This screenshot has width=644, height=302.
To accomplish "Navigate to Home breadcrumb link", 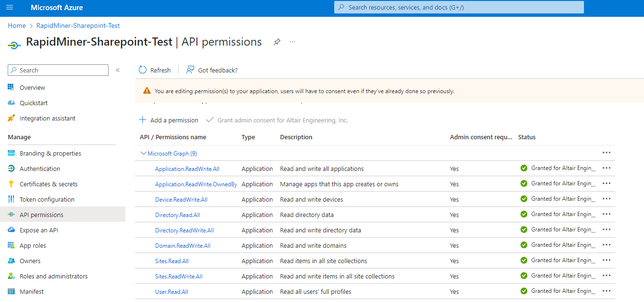I will click(x=17, y=25).
